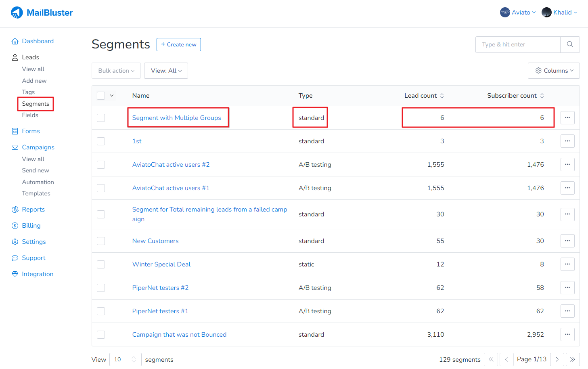This screenshot has width=588, height=369.
Task: Click the MailBluster logo icon
Action: pyautogui.click(x=17, y=13)
